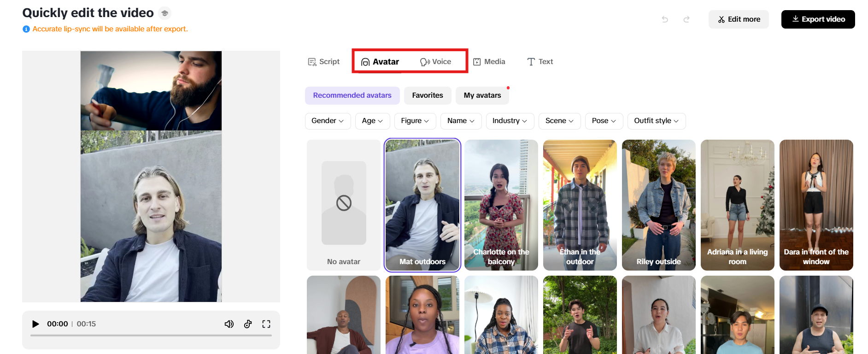Open the Outfit style dropdown
Viewport: 868px width, 354px height.
pyautogui.click(x=656, y=121)
